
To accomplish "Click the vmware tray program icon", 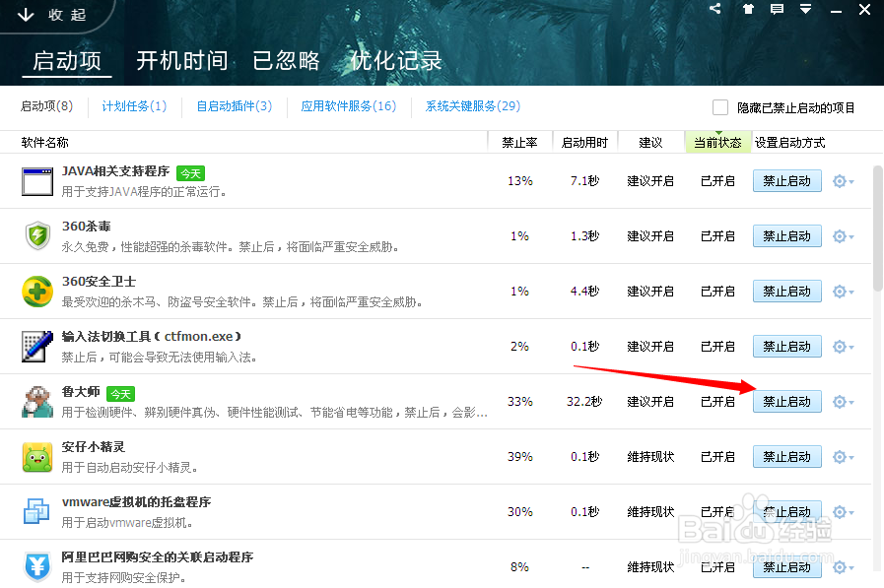I will click(x=36, y=511).
